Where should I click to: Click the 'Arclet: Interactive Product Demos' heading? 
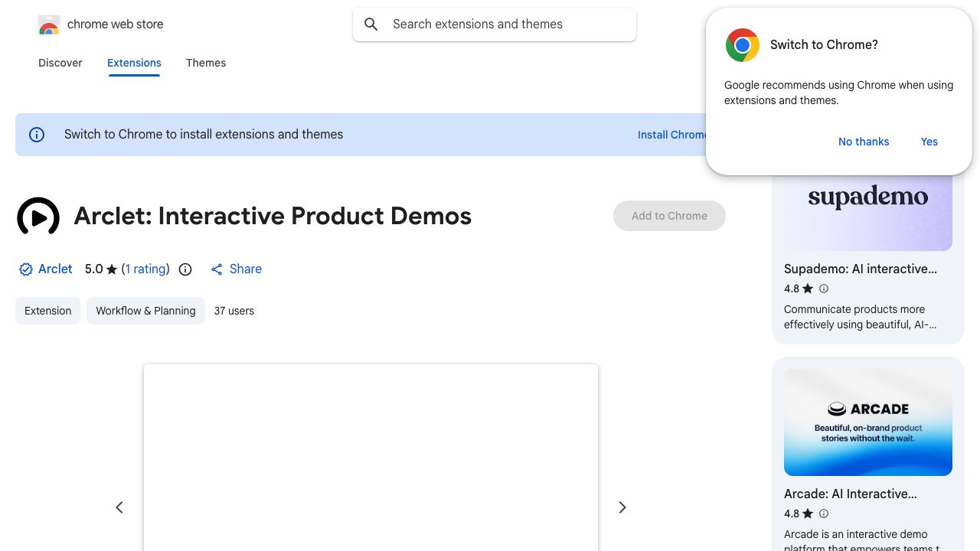click(x=273, y=217)
